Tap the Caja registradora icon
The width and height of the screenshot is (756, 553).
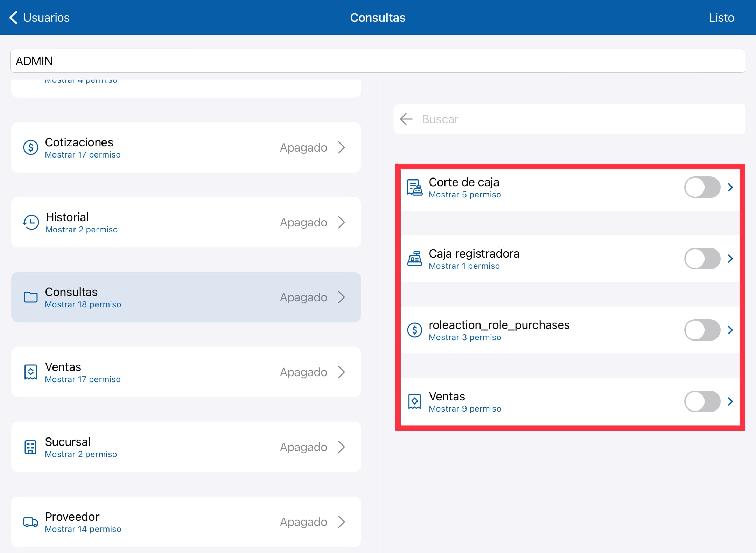tap(415, 259)
